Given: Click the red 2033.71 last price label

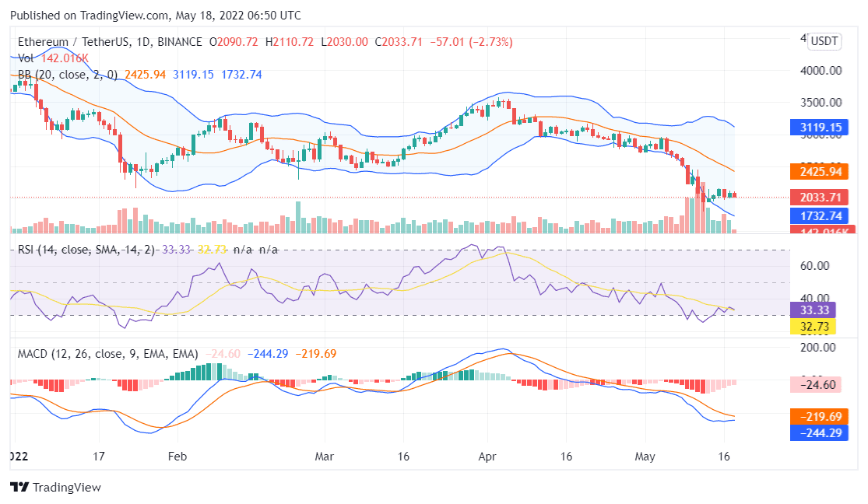Looking at the screenshot, I should pyautogui.click(x=819, y=198).
